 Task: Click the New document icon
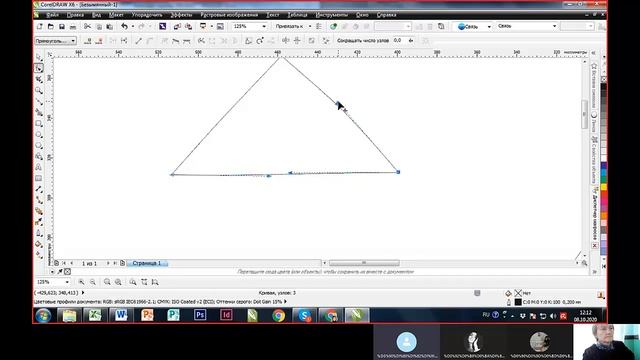pos(40,27)
